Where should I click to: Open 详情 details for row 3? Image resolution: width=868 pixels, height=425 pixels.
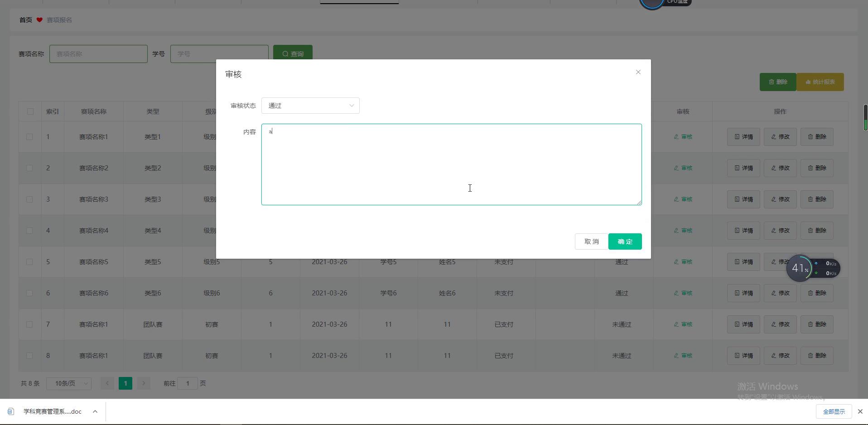743,199
